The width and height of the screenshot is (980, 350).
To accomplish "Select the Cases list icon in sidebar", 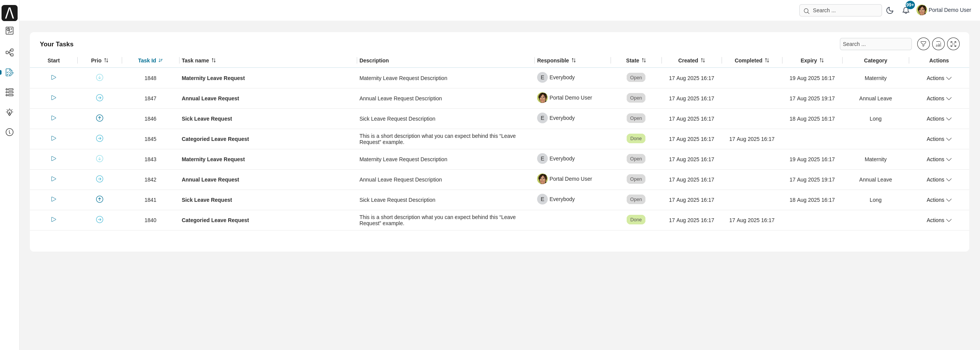I will [10, 92].
